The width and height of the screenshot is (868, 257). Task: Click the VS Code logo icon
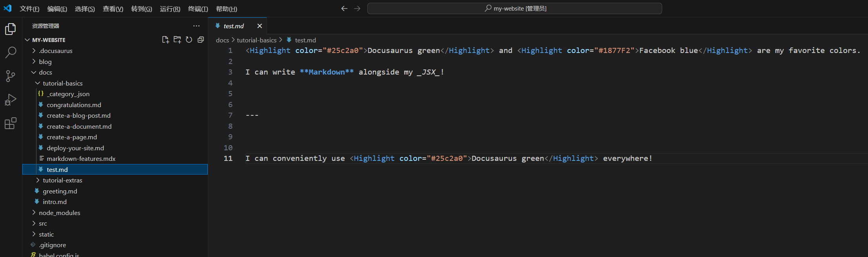(x=7, y=8)
